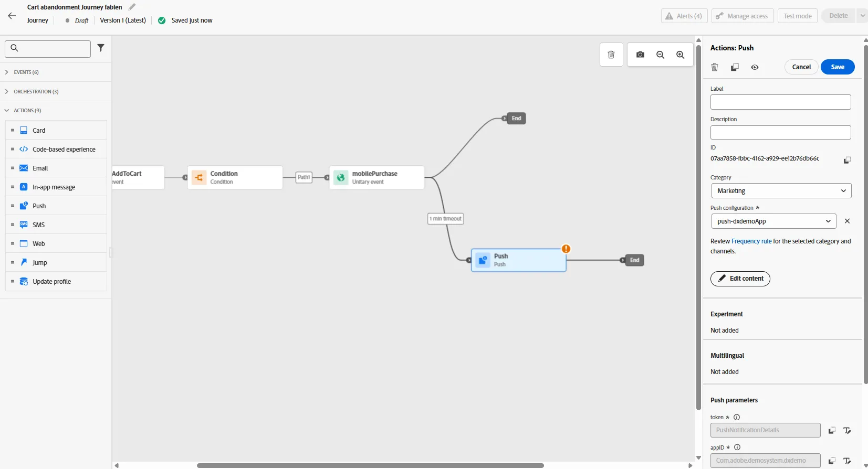Save the Push action settings
The width and height of the screenshot is (868, 469).
tap(838, 67)
